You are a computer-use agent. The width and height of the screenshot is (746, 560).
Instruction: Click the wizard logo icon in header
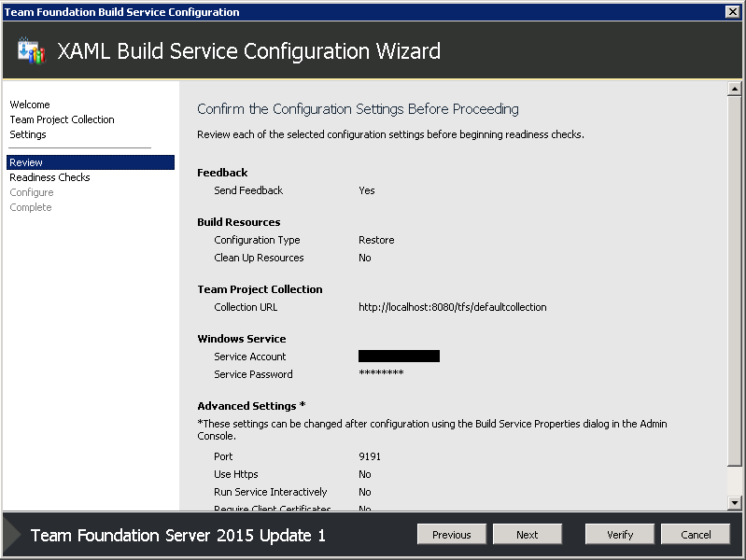[31, 50]
